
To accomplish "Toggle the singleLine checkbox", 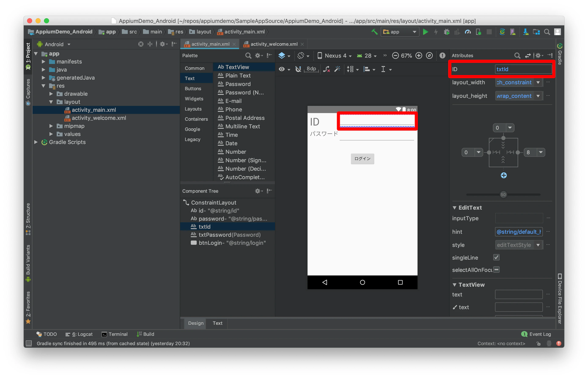I will pos(496,257).
